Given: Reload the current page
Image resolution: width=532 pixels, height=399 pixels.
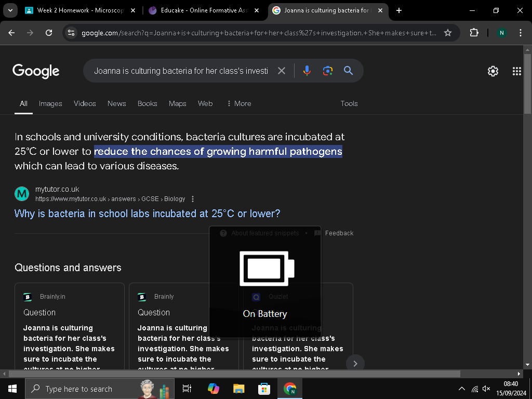Looking at the screenshot, I should tap(49, 33).
